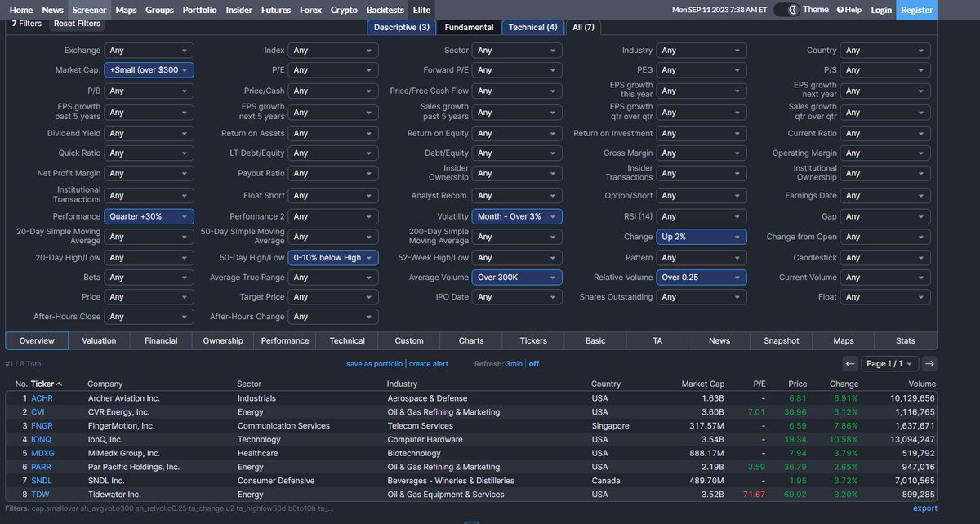
Task: Switch to the Charts results tab
Action: pos(470,340)
